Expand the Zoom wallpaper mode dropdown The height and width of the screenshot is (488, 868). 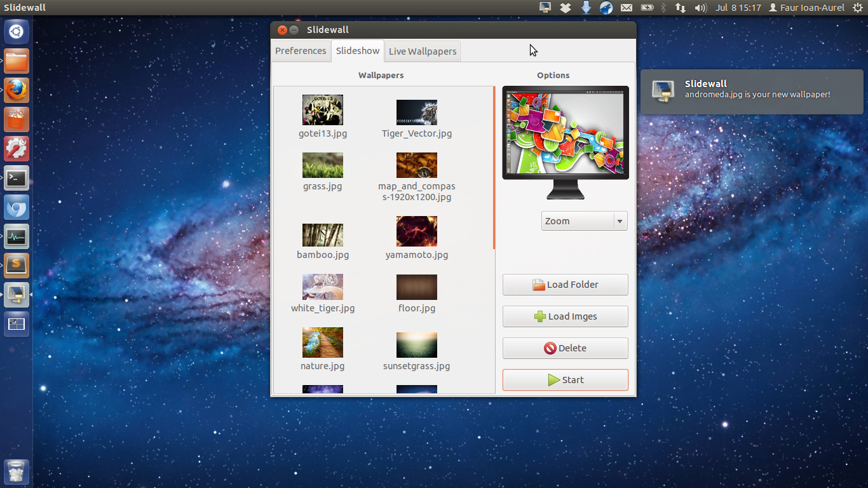pos(584,221)
